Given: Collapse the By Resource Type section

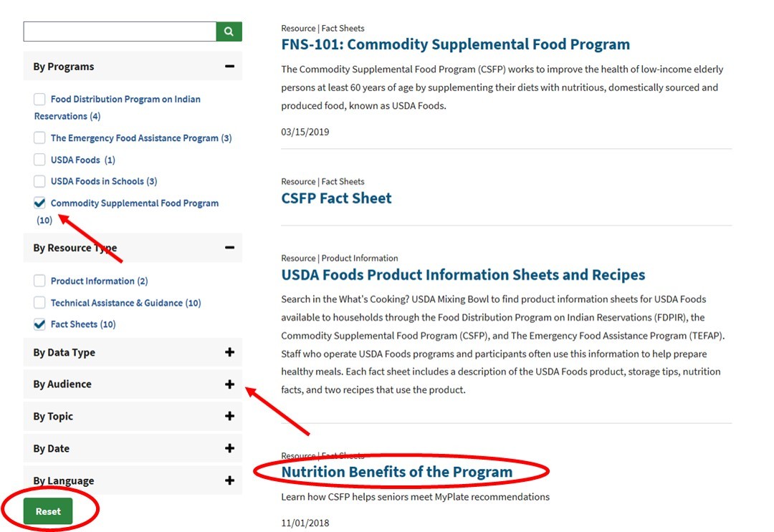Looking at the screenshot, I should [x=229, y=248].
